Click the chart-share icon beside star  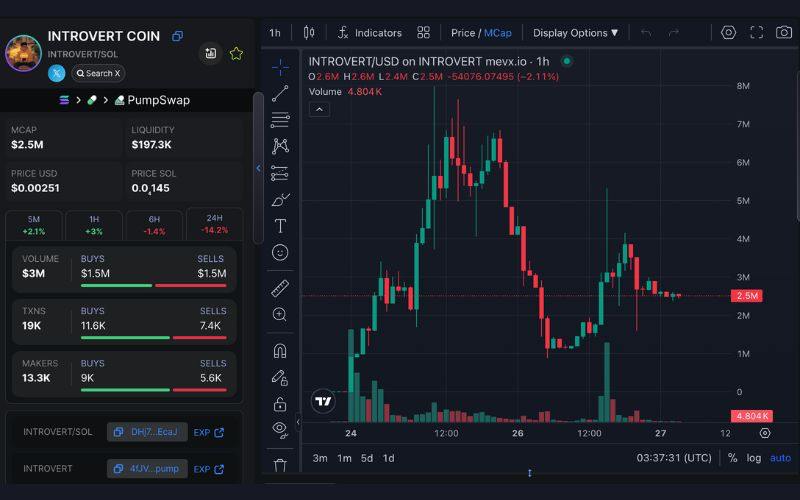click(x=210, y=53)
